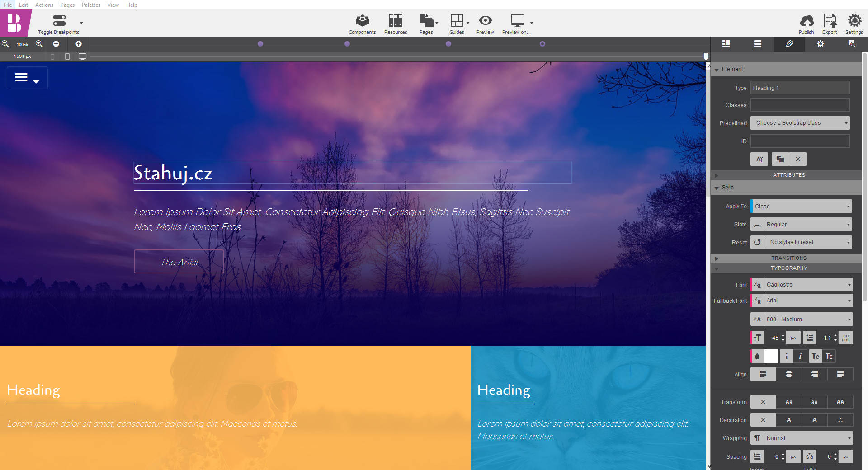Add breakpoint with plus button
Image resolution: width=868 pixels, height=470 pixels.
coord(79,44)
